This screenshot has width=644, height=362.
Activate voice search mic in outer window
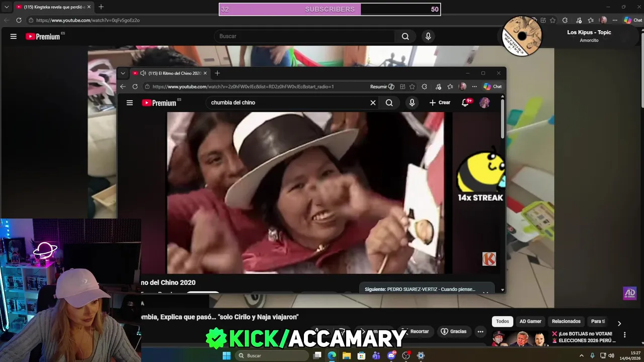pyautogui.click(x=428, y=36)
